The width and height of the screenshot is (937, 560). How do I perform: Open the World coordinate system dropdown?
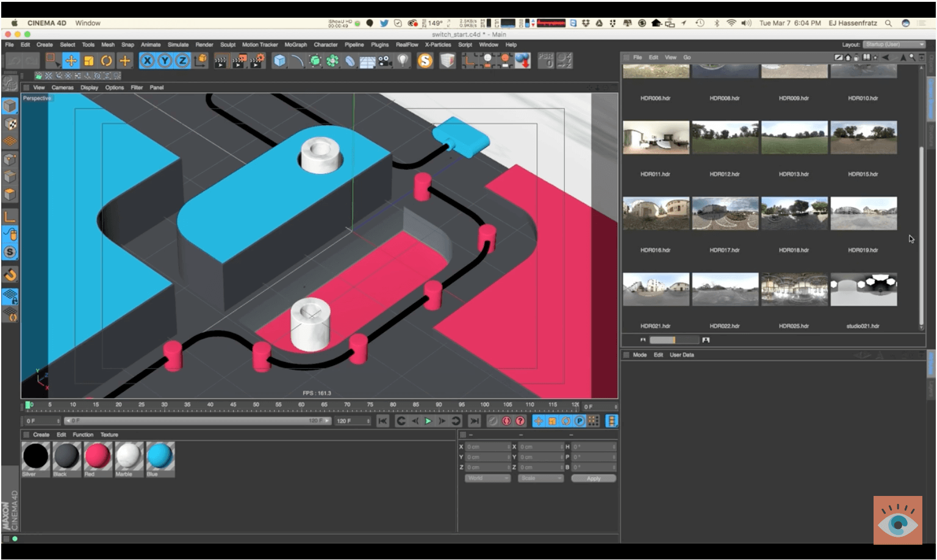[x=487, y=478]
